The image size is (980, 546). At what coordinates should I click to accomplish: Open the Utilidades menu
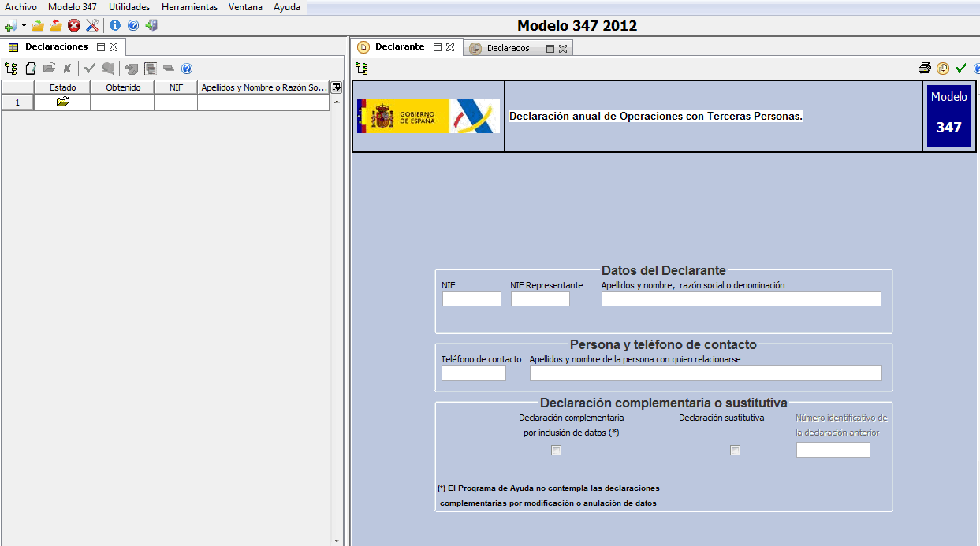tap(129, 7)
